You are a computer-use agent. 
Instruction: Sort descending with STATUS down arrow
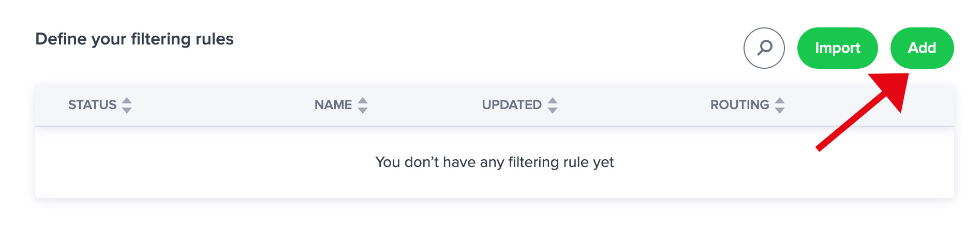(127, 110)
